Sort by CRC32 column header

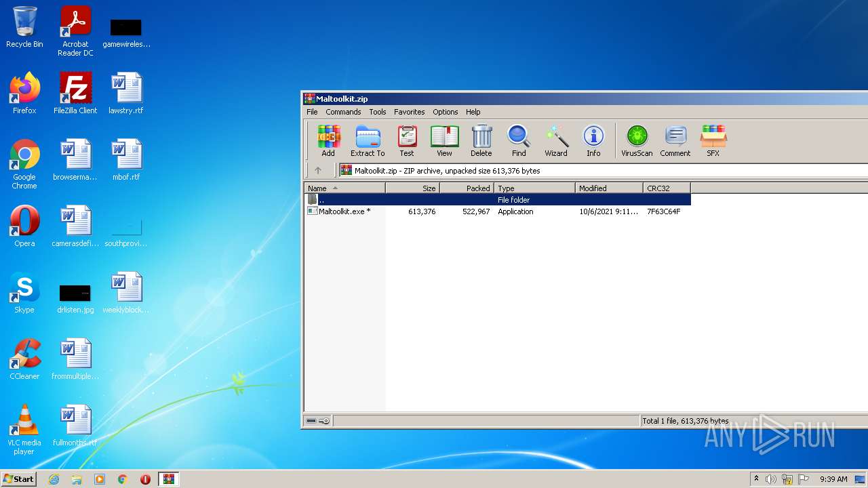[667, 188]
